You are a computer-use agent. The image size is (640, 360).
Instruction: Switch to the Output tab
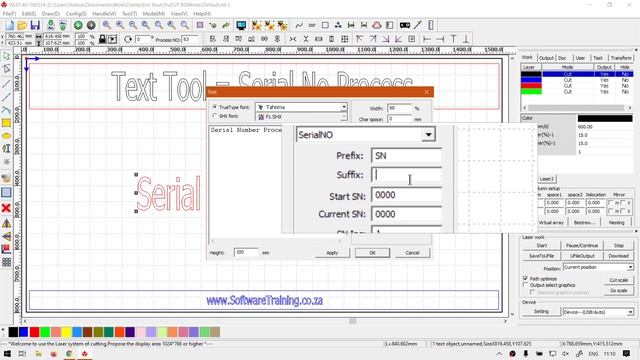[546, 58]
